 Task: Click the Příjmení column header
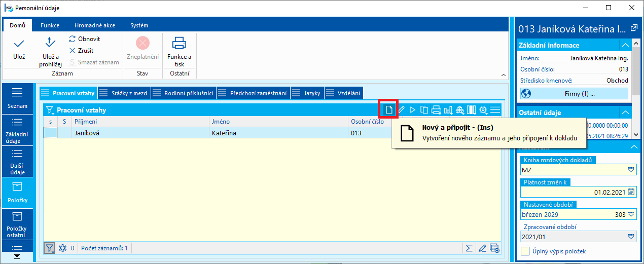(140, 122)
